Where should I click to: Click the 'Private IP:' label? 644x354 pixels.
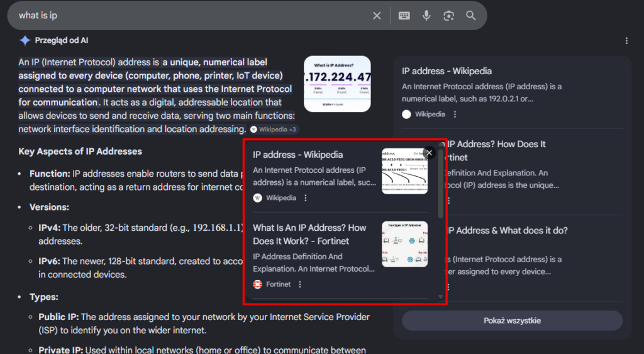(x=61, y=350)
